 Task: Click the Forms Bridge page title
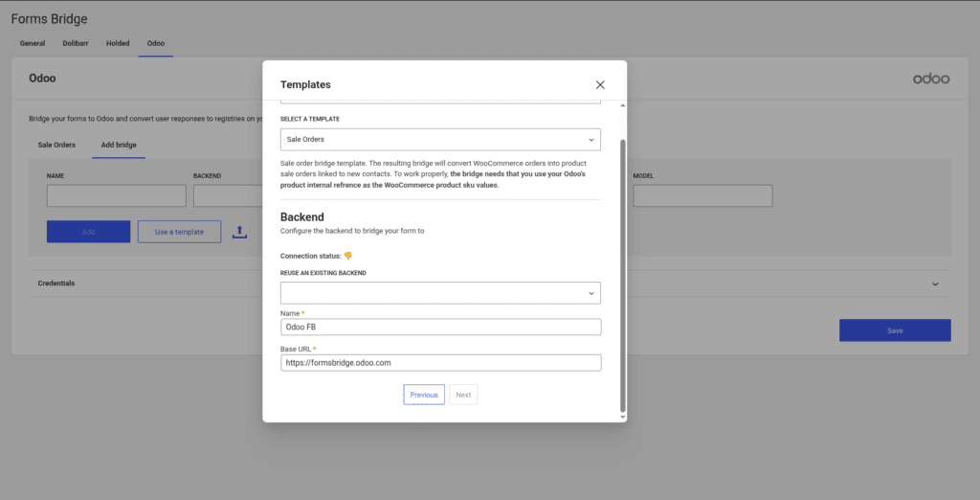click(50, 19)
